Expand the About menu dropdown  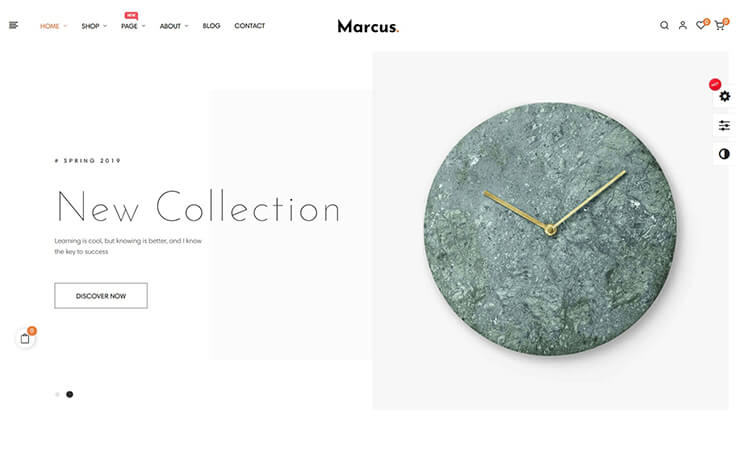[174, 26]
